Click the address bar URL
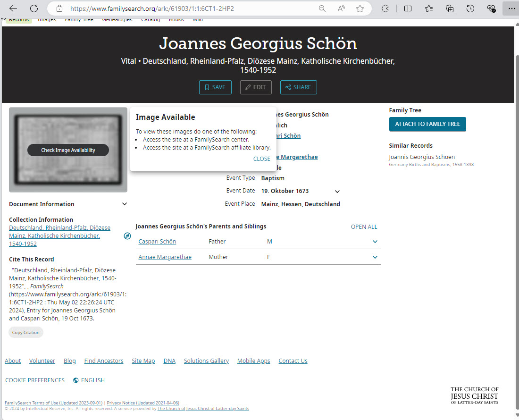The image size is (519, 420). tap(152, 8)
